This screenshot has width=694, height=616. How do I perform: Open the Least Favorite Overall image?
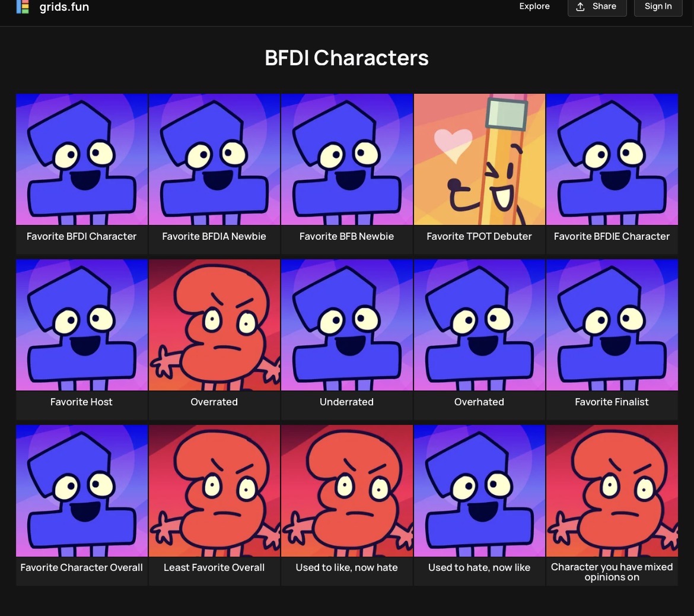coord(214,491)
